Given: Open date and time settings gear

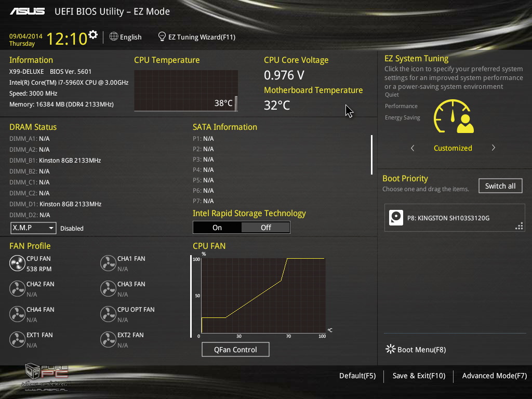Looking at the screenshot, I should (x=93, y=34).
